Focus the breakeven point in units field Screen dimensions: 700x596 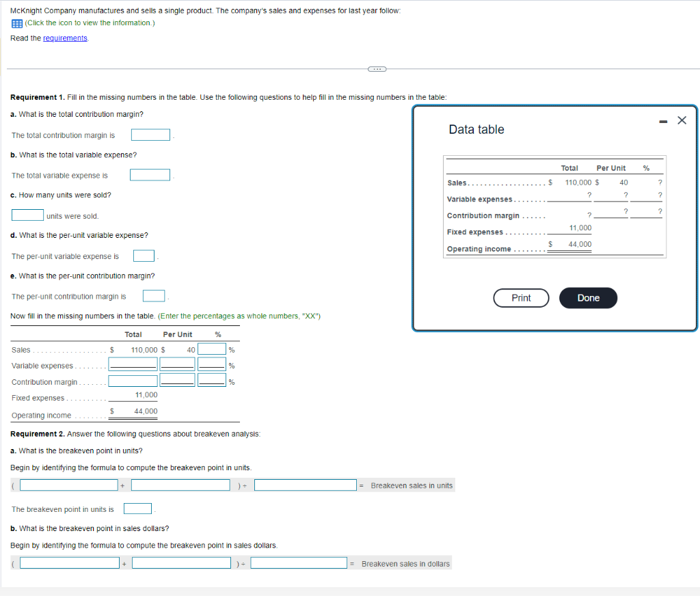pos(137,509)
